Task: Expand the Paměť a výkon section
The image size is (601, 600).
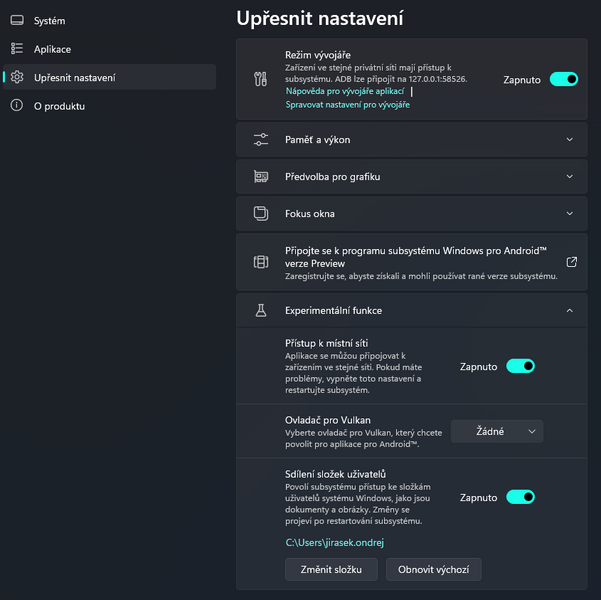Action: (569, 140)
